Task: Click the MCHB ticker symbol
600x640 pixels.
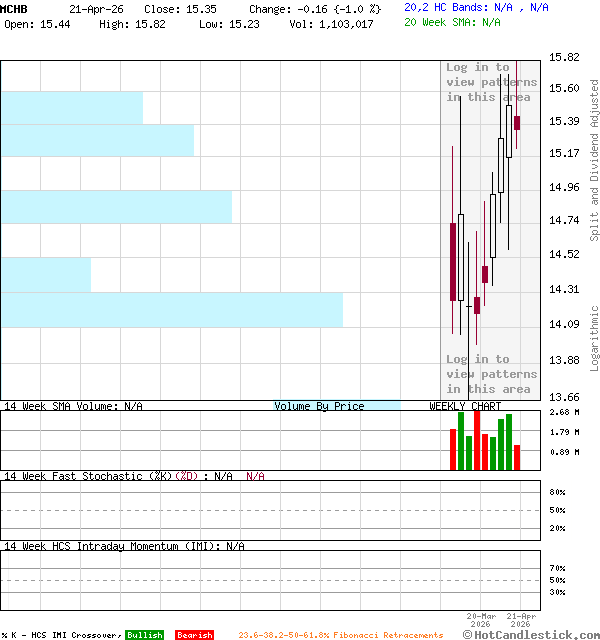Action: point(14,8)
